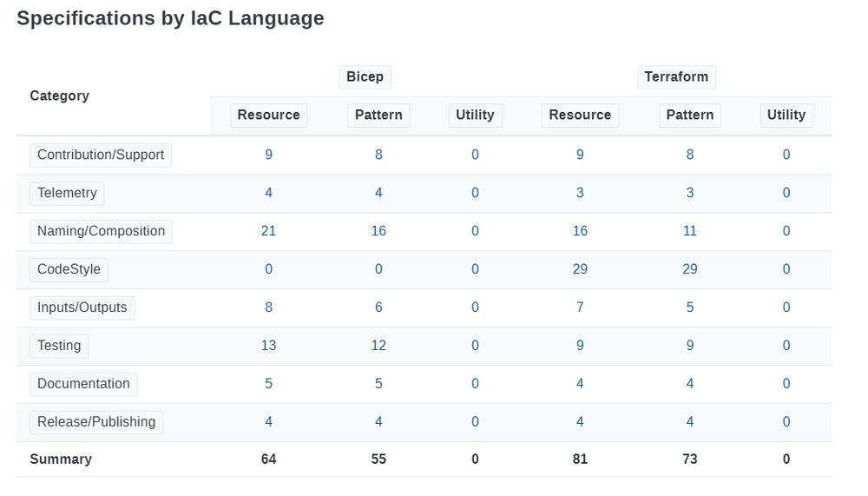This screenshot has height=496, width=868.
Task: Open the Bicep language badge link
Action: coord(365,77)
